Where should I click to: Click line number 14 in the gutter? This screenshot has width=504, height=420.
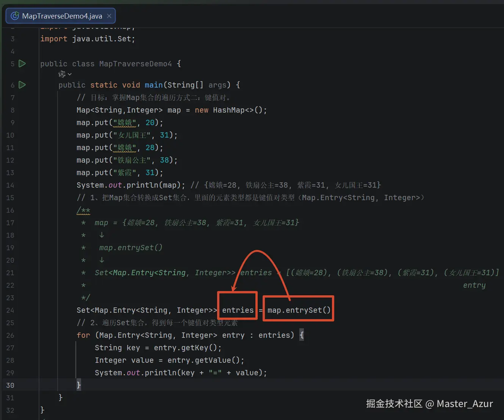click(x=10, y=185)
